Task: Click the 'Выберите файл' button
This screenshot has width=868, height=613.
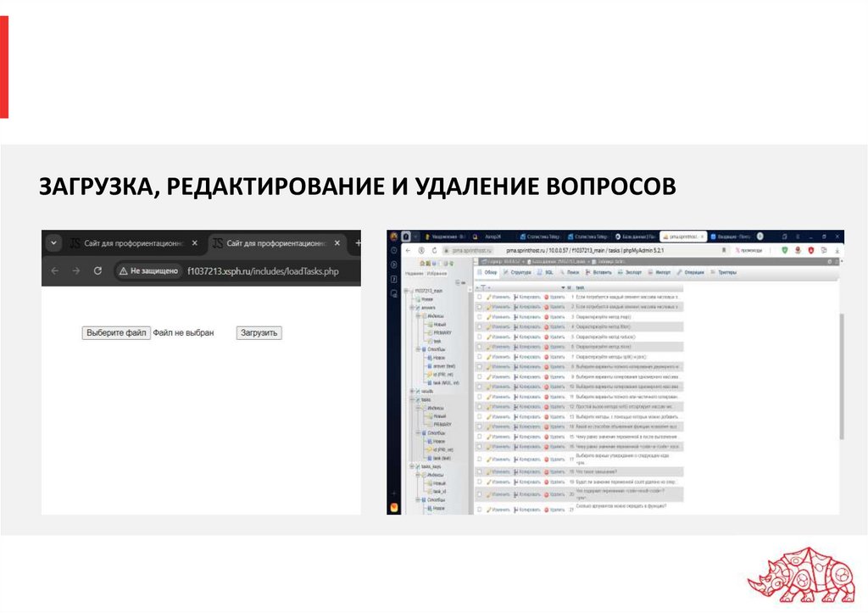Action: tap(116, 333)
